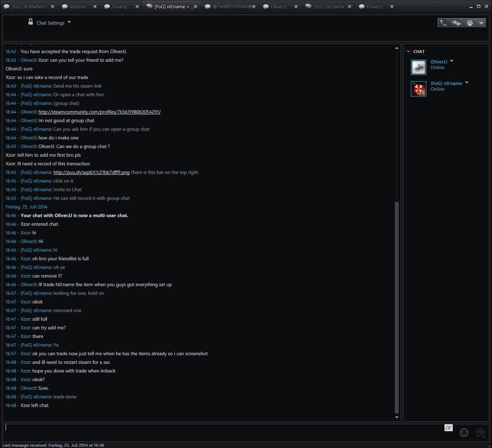Open more options arrow beside group icon
Viewport: 492px width, 448px height.
pos(481,23)
